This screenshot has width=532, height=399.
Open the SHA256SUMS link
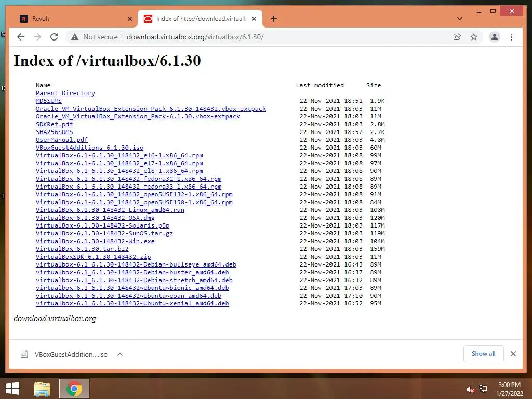click(54, 132)
